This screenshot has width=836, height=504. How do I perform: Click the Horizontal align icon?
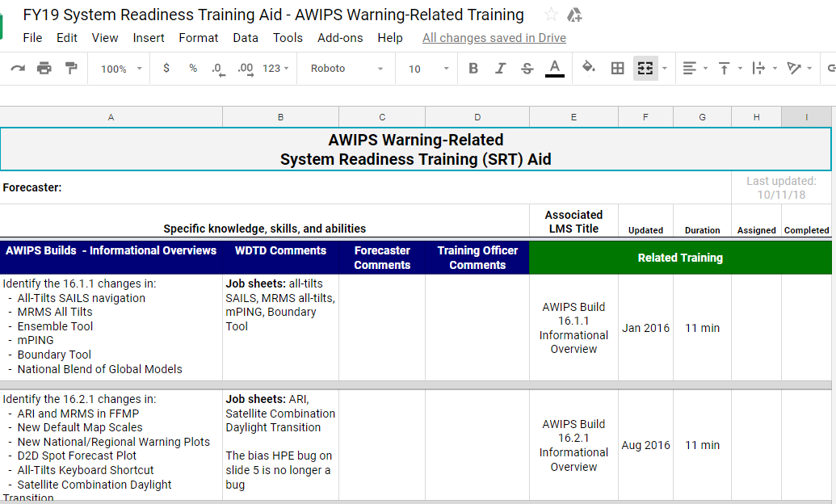point(689,69)
